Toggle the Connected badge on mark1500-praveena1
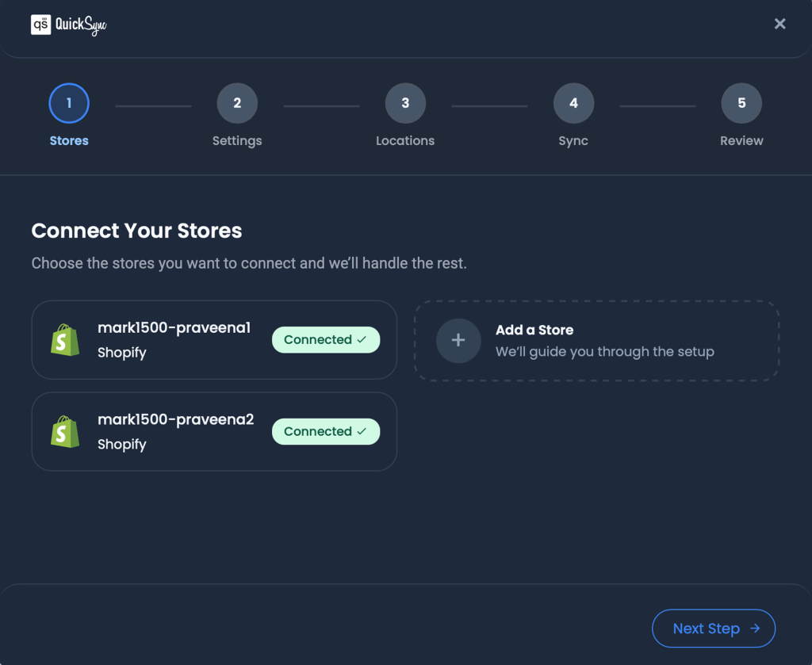The image size is (812, 665). [326, 339]
